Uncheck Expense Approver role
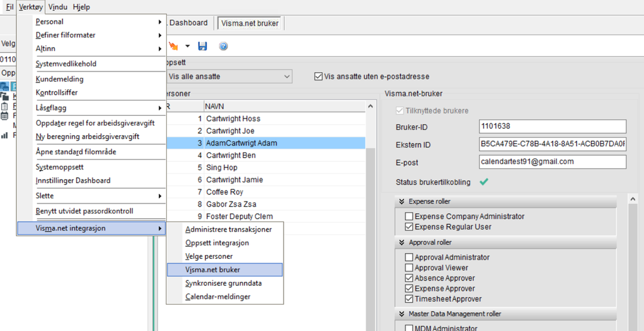The height and width of the screenshot is (331, 644). tap(409, 288)
